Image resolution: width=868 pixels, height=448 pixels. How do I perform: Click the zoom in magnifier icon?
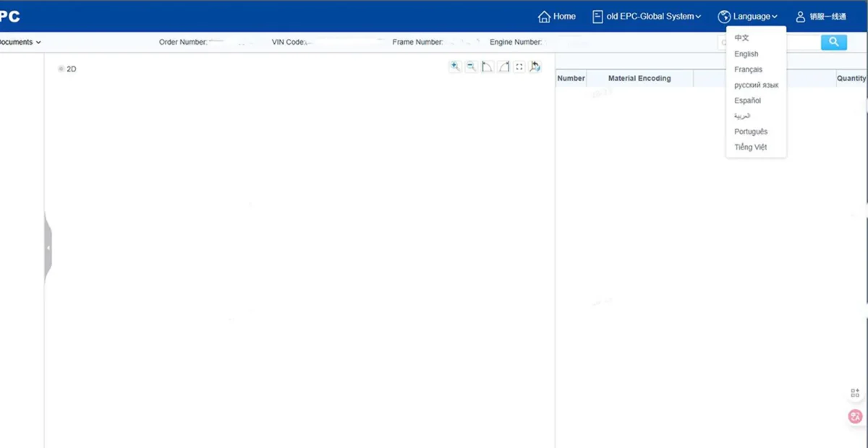coord(455,66)
